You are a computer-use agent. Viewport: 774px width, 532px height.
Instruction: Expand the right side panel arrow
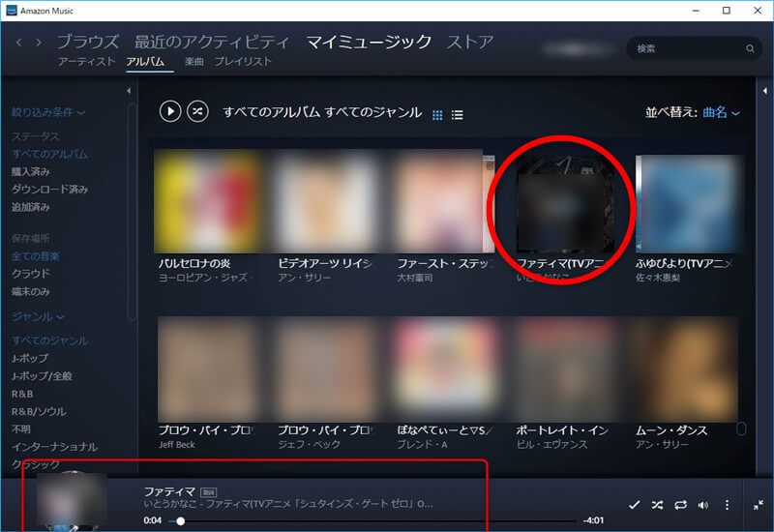(x=764, y=91)
